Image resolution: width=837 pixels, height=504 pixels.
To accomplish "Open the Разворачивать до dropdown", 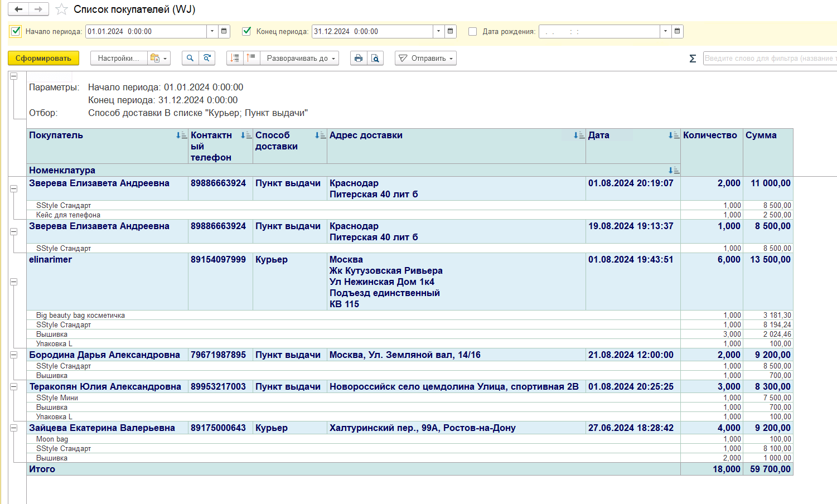I will (302, 58).
